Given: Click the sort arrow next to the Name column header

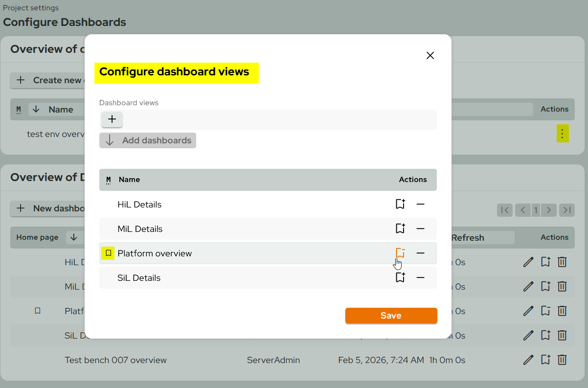Looking at the screenshot, I should click(x=35, y=109).
